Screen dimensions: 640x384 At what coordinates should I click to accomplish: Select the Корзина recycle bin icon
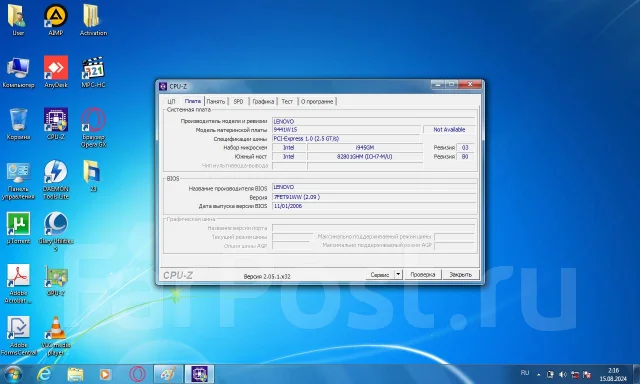(x=18, y=124)
